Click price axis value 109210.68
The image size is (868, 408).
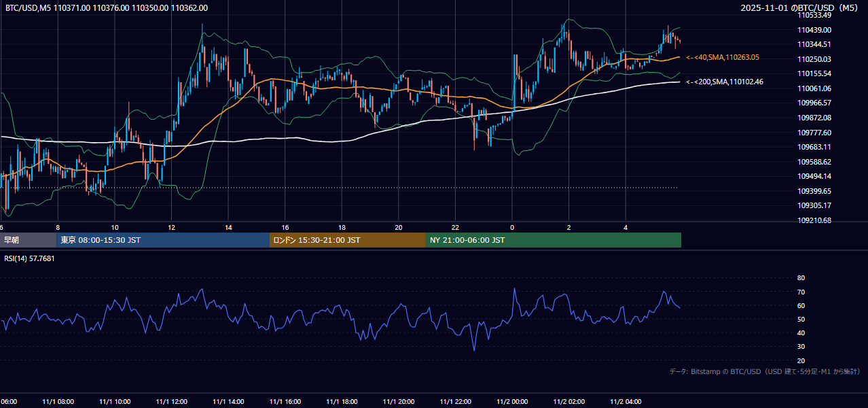pos(815,220)
